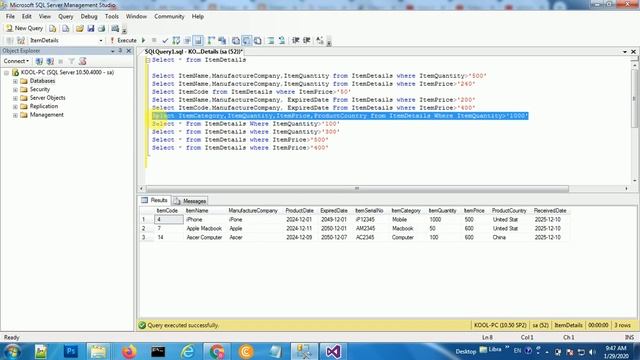The height and width of the screenshot is (360, 640).
Task: Toggle auto-hide pin on Object Explorer
Action: 120,51
